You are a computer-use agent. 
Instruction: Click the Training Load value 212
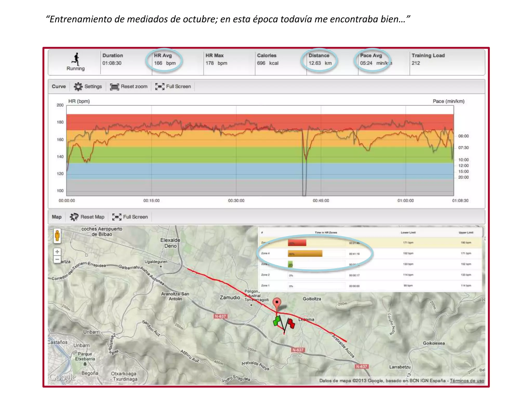click(x=416, y=63)
